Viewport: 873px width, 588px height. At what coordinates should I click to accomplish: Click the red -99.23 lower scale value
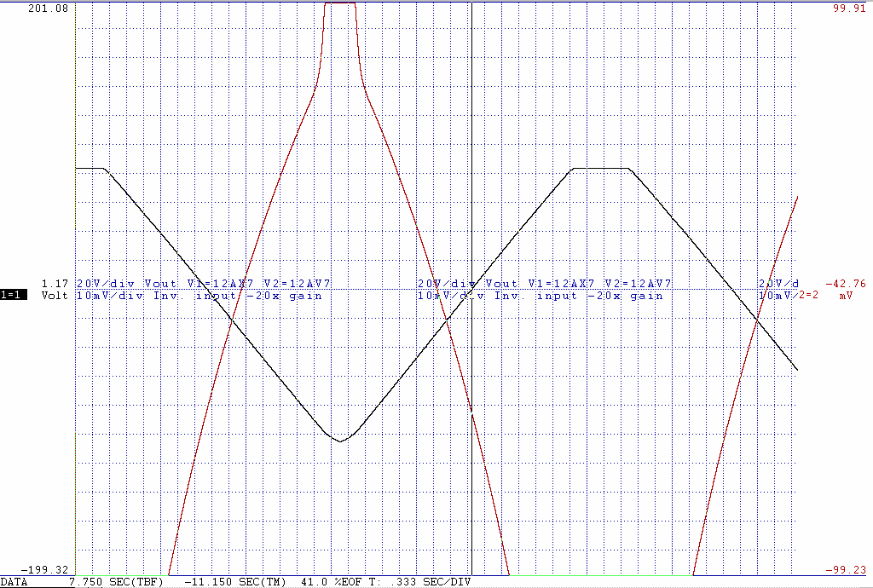coord(846,569)
